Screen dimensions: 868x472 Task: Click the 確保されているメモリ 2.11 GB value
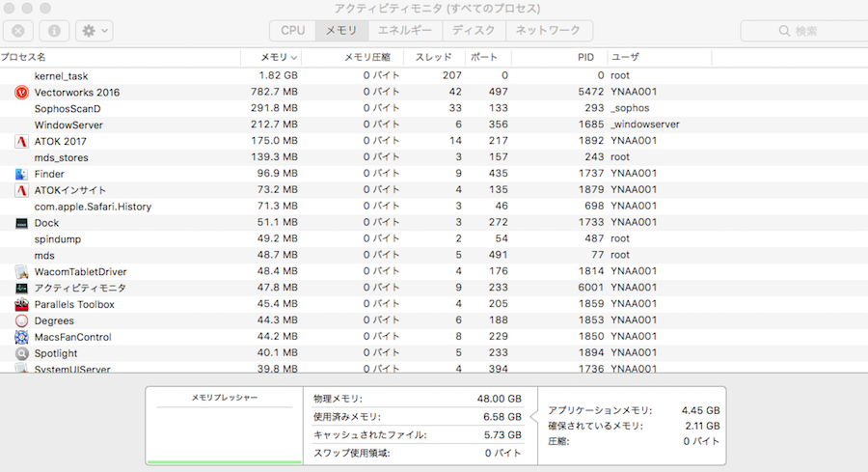point(702,426)
